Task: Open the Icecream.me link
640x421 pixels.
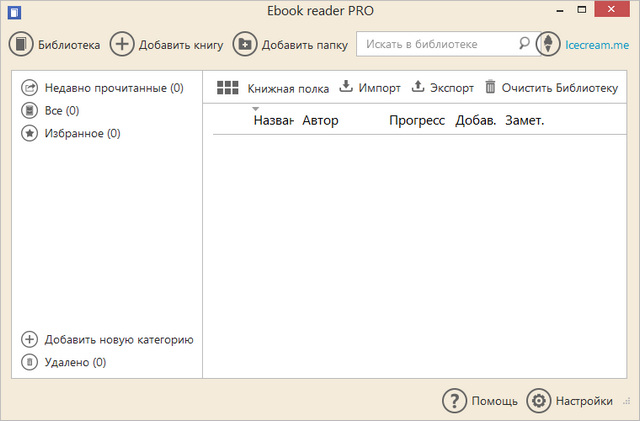Action: [x=597, y=45]
